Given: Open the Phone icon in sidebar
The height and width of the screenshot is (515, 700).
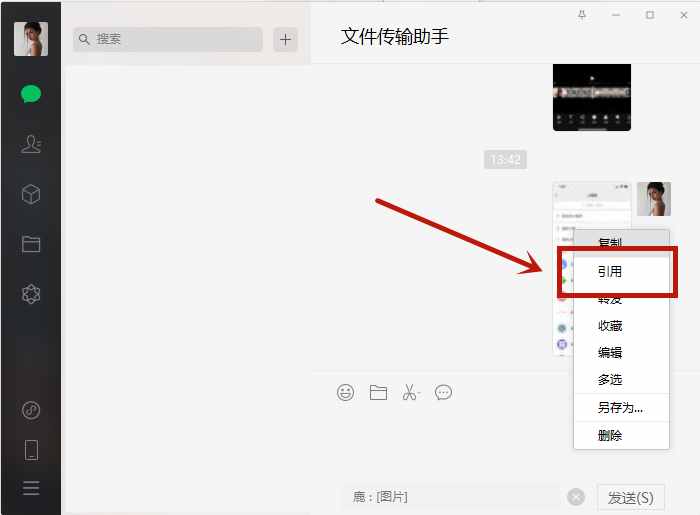Looking at the screenshot, I should point(31,450).
